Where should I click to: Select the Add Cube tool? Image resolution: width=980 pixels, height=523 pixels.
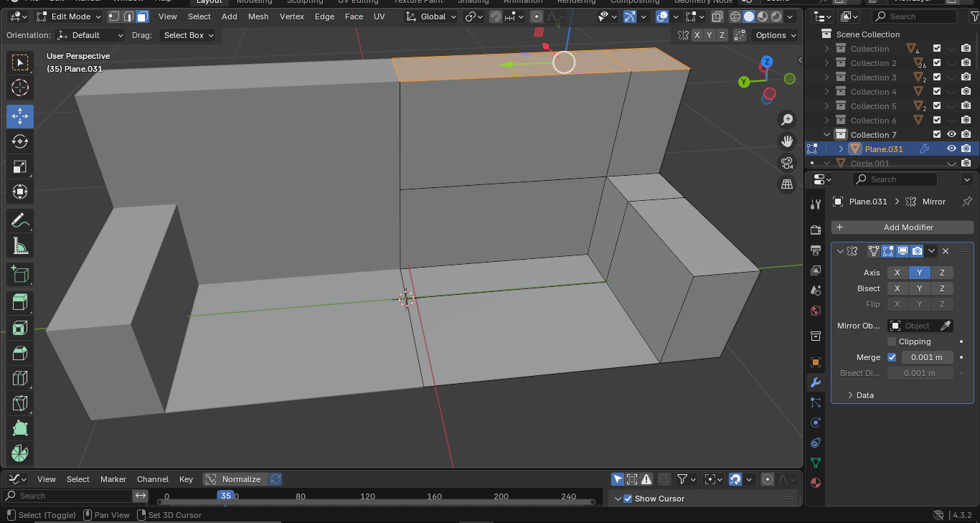click(x=20, y=274)
